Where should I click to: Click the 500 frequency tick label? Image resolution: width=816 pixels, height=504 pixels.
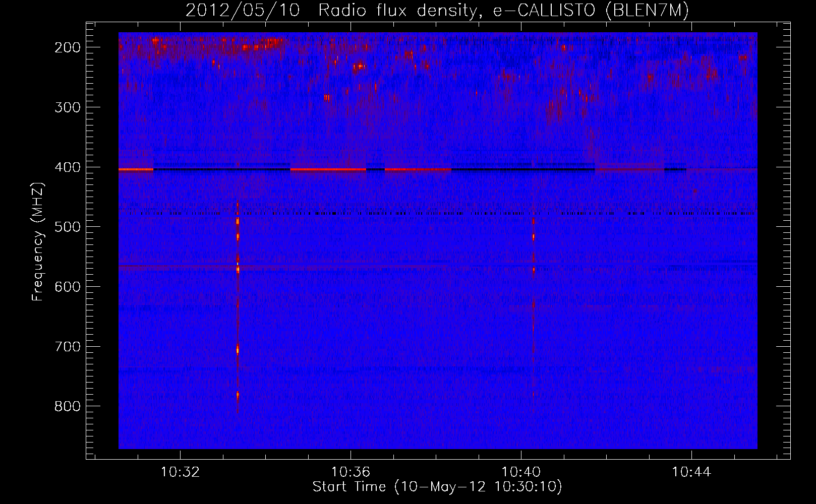tap(68, 227)
